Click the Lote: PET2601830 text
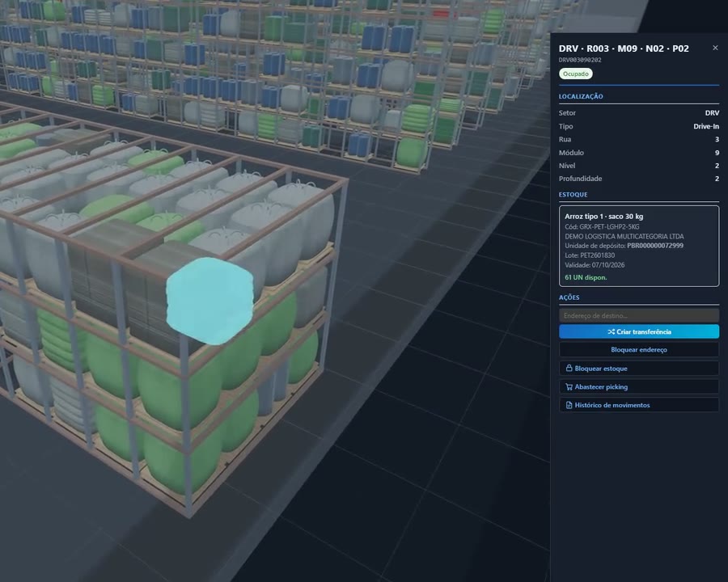Viewport: 728px width, 582px height. coord(590,255)
